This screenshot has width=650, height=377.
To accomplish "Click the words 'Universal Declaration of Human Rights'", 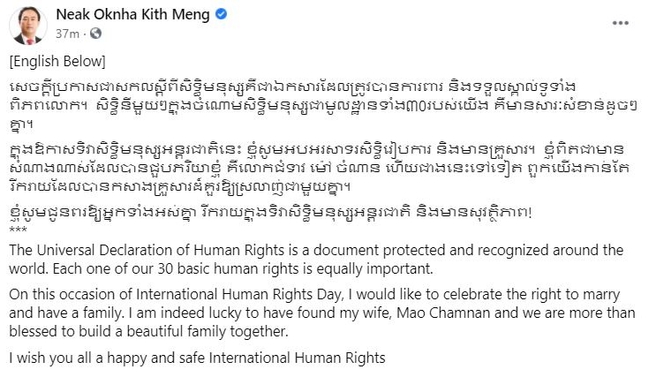I will point(160,250).
